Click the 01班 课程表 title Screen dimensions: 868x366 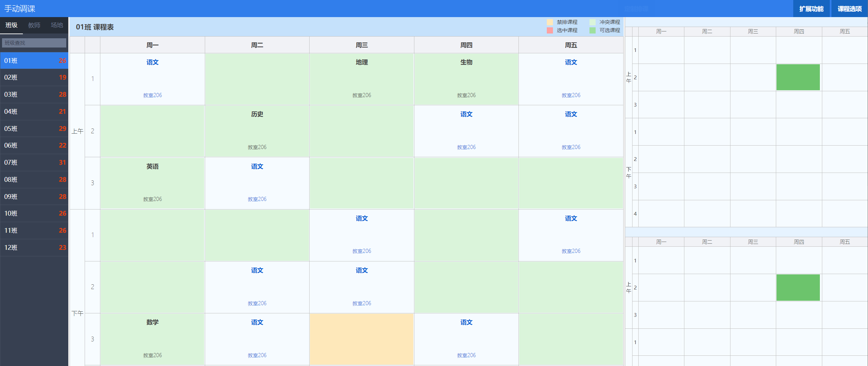click(x=95, y=27)
